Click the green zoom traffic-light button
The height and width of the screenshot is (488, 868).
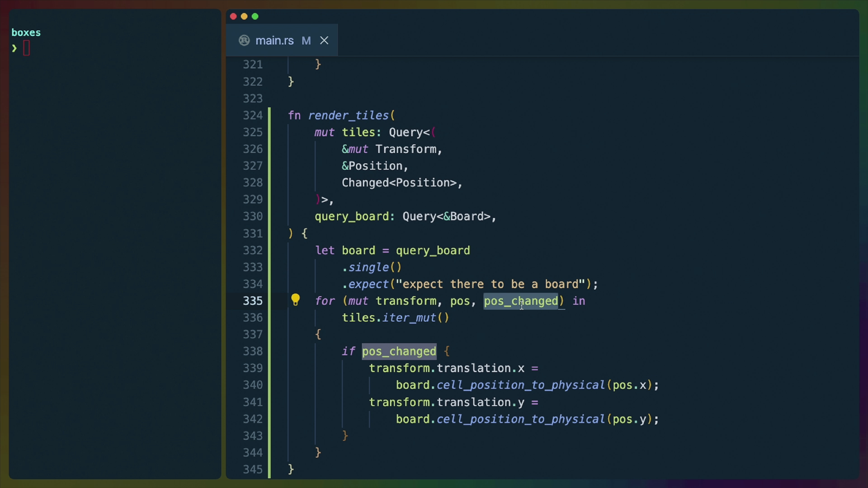click(255, 16)
